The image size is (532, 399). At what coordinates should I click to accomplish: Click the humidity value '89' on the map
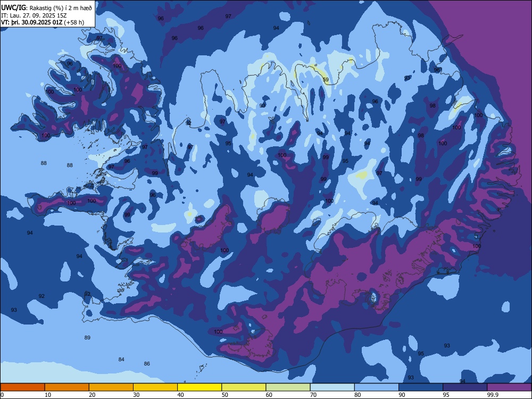click(x=88, y=338)
